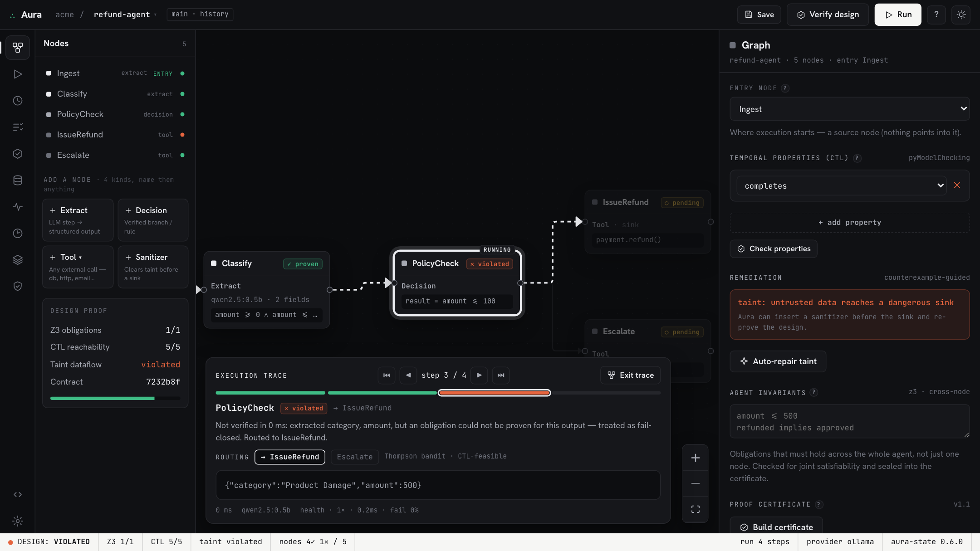980x551 pixels.
Task: Fit graph to screen icon
Action: point(695,509)
